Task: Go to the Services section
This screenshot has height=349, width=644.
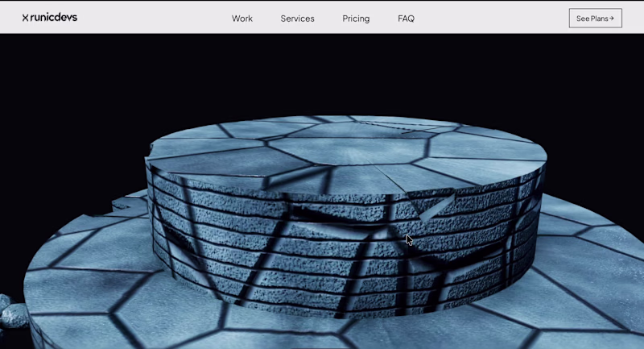Action: pyautogui.click(x=297, y=19)
